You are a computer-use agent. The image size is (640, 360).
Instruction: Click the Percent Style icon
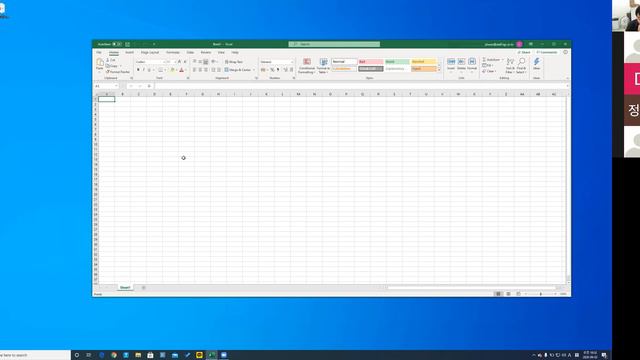tap(272, 70)
